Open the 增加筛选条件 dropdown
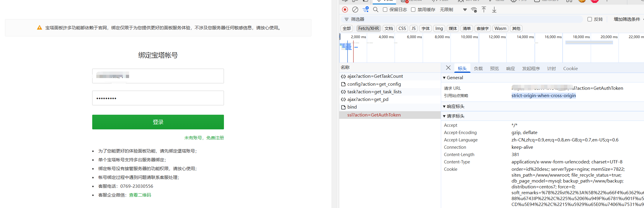 pyautogui.click(x=629, y=19)
